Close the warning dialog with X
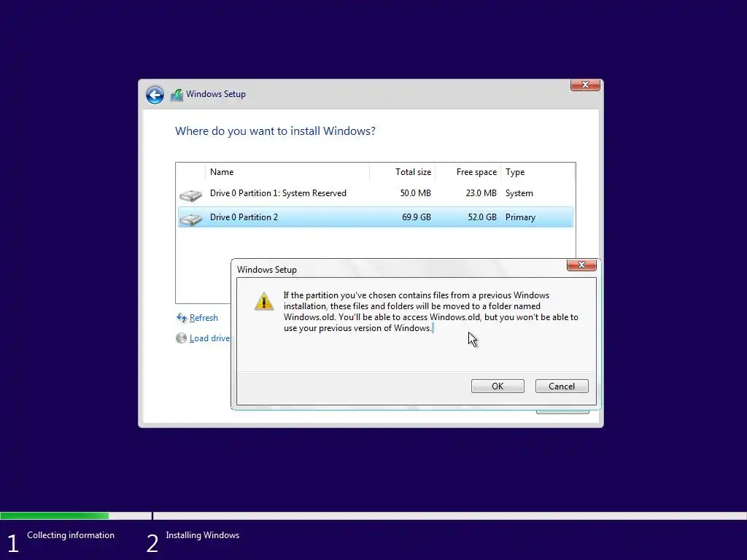Image resolution: width=747 pixels, height=560 pixels. pos(581,265)
